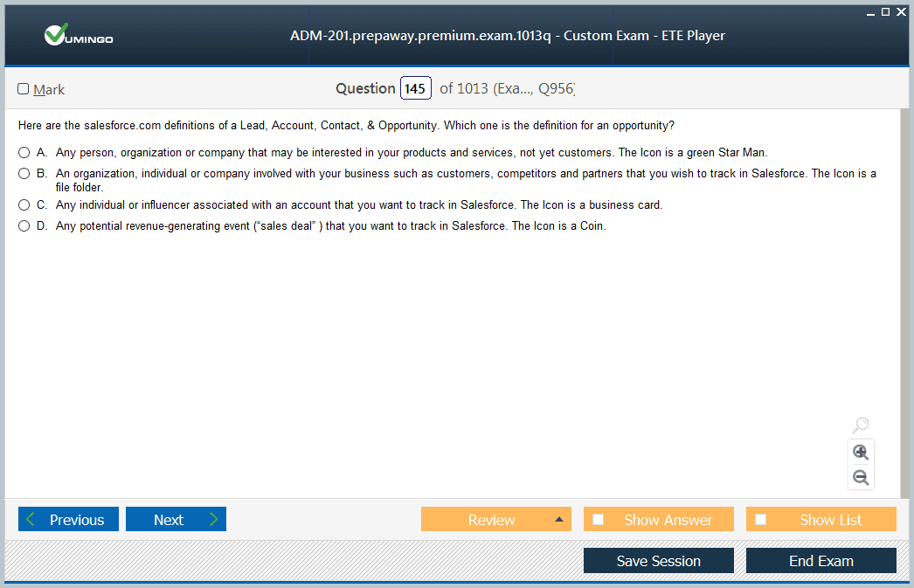Click the zoom out magnifier icon
The image size is (914, 588).
coord(861,478)
